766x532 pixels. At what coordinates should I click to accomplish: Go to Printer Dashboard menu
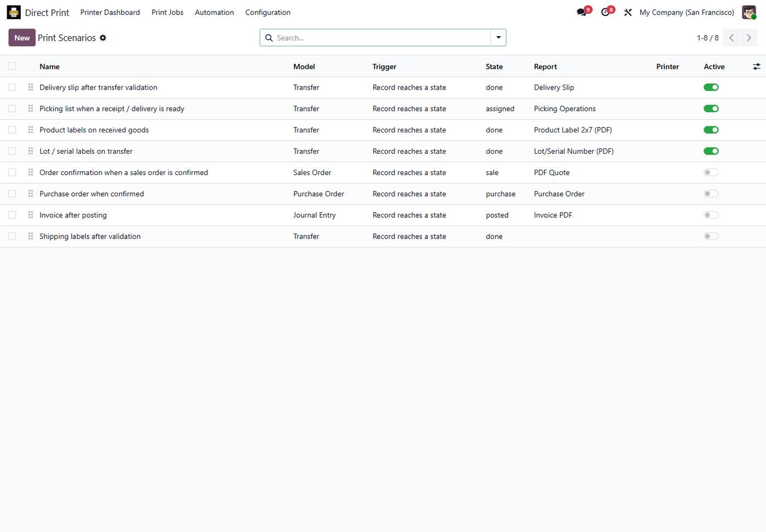110,12
